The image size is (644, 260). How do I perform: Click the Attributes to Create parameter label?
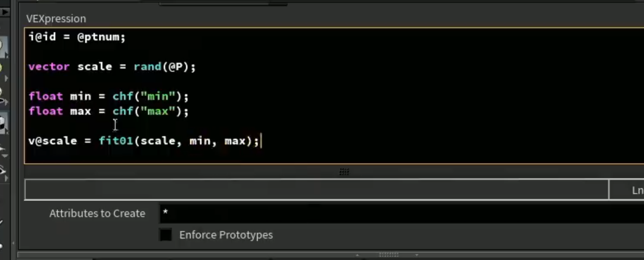pyautogui.click(x=97, y=213)
